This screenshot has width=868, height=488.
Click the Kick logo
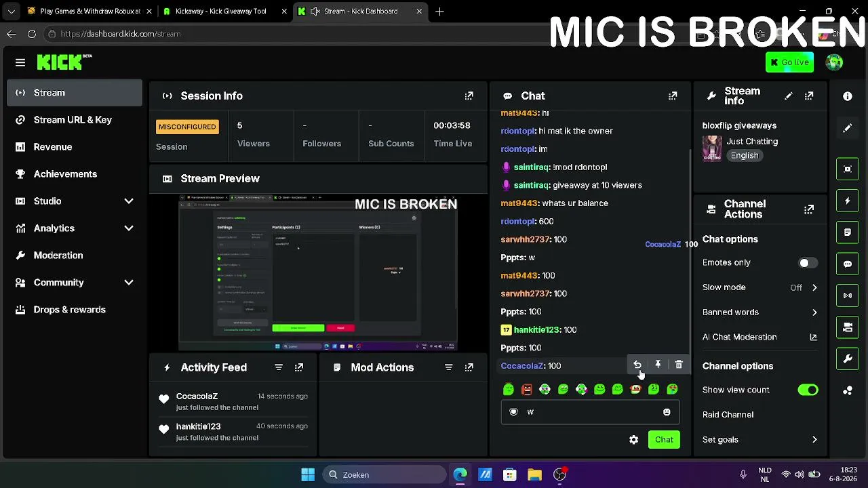(64, 62)
